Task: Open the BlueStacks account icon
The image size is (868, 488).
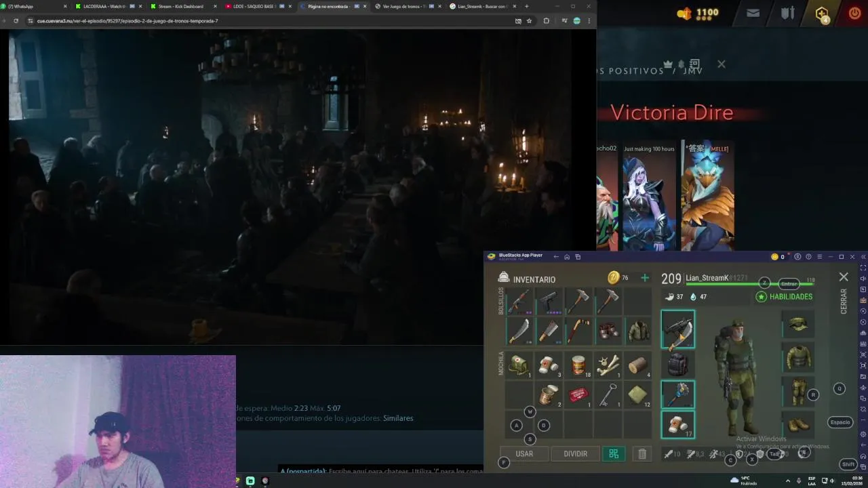Action: (x=797, y=257)
